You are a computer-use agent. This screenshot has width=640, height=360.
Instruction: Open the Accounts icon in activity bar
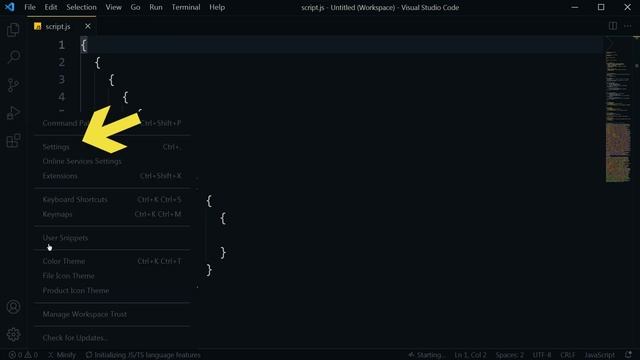pyautogui.click(x=13, y=307)
